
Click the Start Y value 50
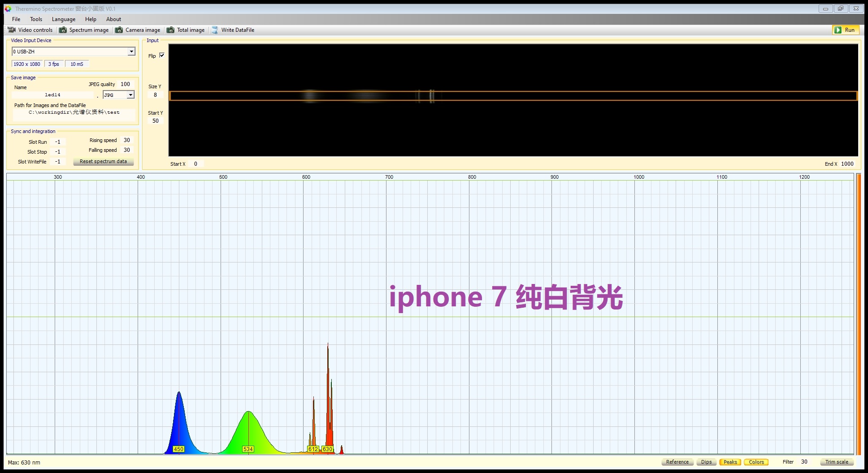click(155, 121)
